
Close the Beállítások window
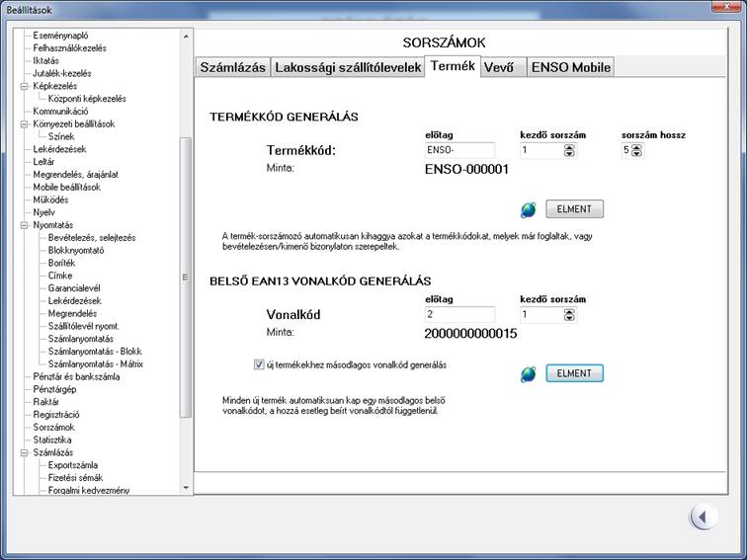(727, 6)
